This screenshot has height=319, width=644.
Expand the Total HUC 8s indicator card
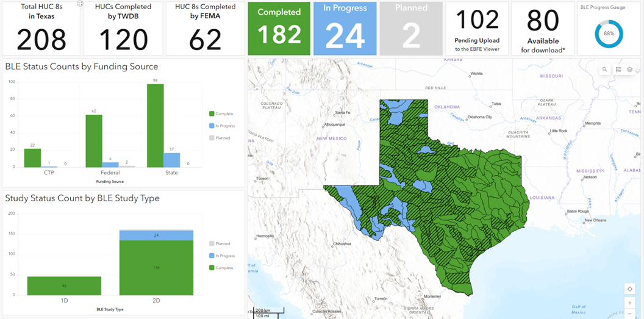click(80, 4)
